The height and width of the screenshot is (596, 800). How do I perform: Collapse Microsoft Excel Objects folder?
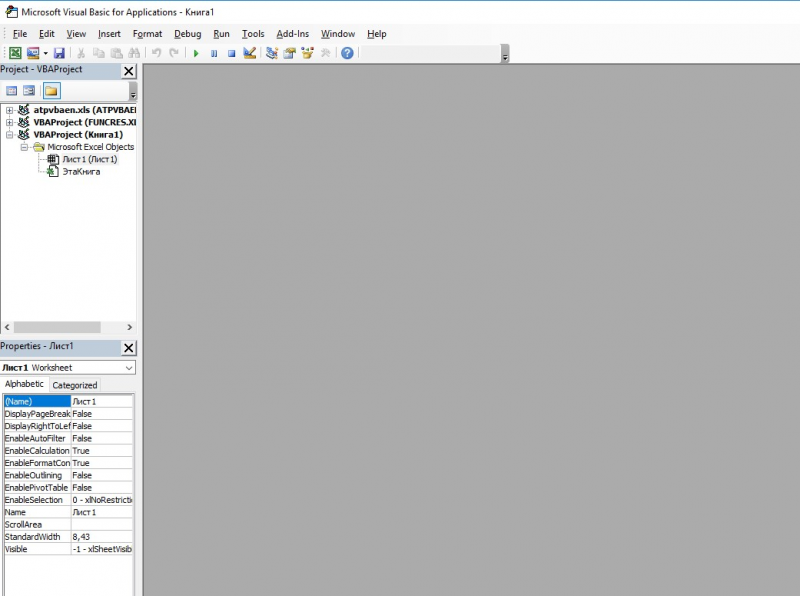(24, 147)
